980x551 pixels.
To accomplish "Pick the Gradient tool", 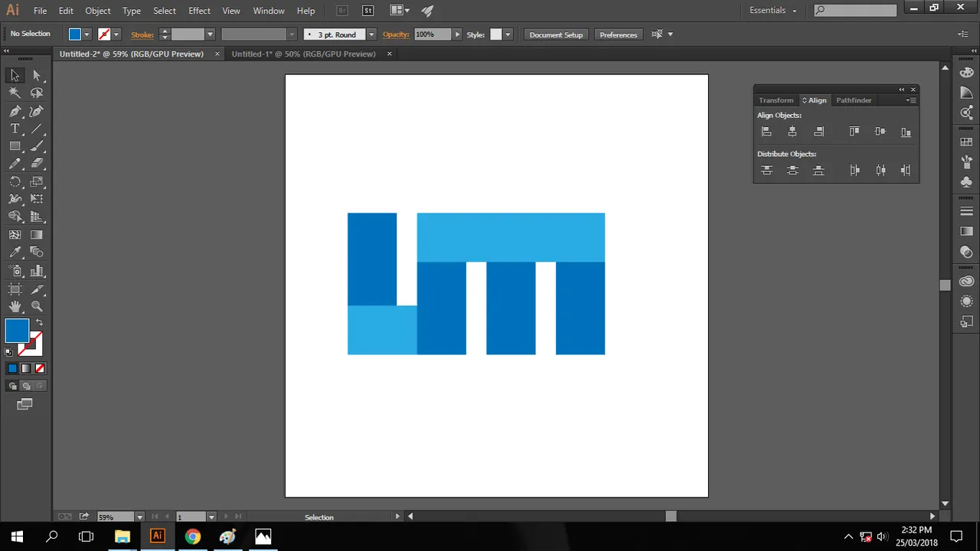I will click(37, 235).
